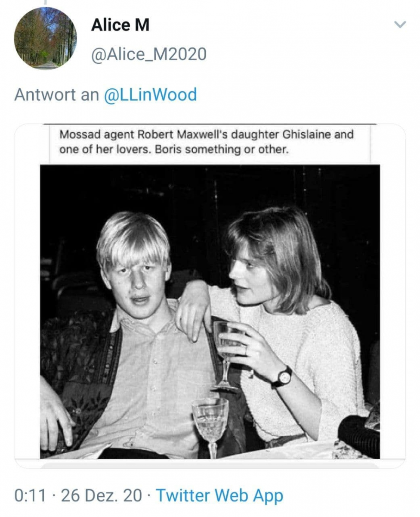Viewport: 420px width, 517px height.
Task: Open the @LLinWood mention link
Action: point(150,94)
